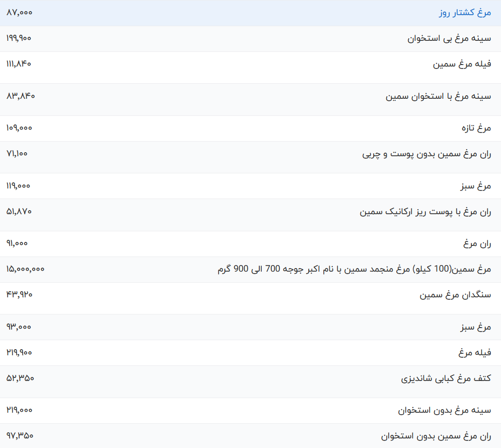Viewport: 501px width, 448px height.
Task: Select the name 'سینه مرغ با استخوان سمین'
Action: [439, 96]
